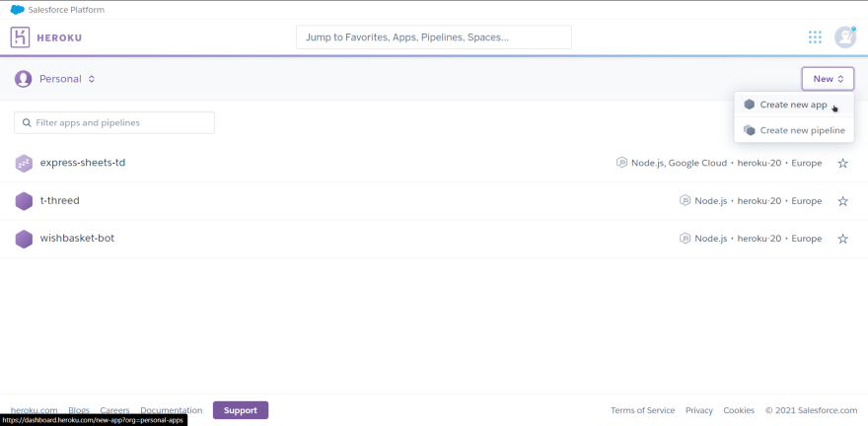Click the Heroku logo icon
This screenshot has width=868, height=426.
pyautogui.click(x=20, y=37)
